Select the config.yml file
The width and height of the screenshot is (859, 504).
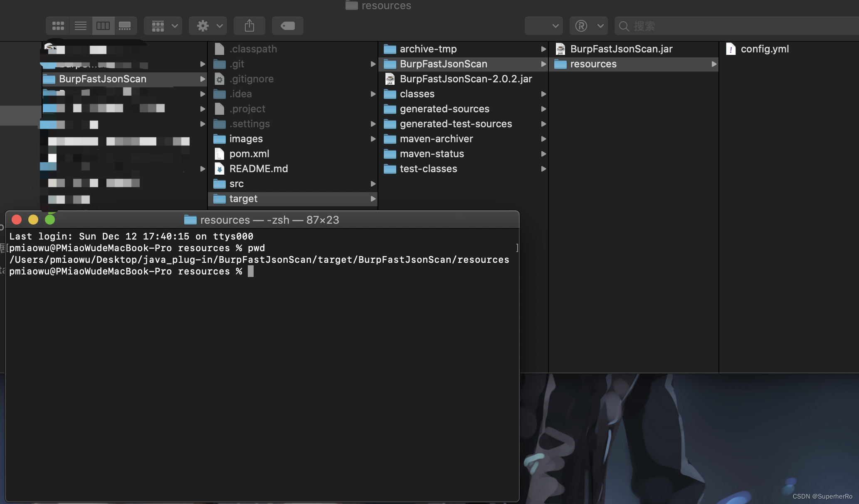(765, 49)
